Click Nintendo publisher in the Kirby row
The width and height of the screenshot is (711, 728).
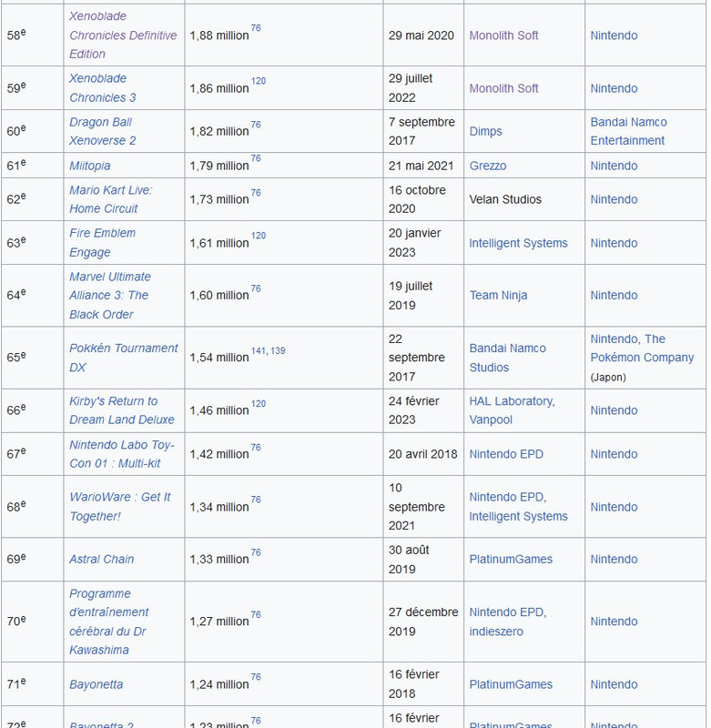(x=614, y=410)
